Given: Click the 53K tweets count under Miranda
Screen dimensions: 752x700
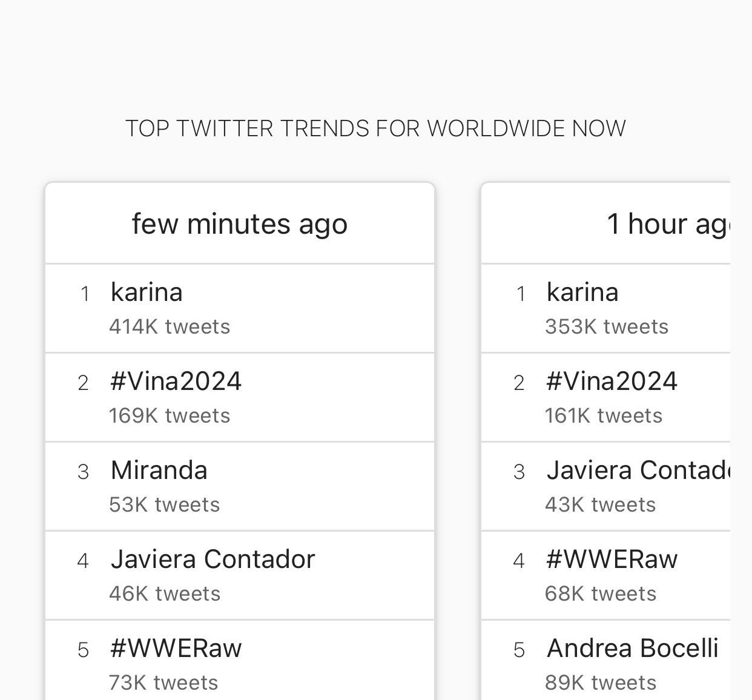Looking at the screenshot, I should [x=165, y=505].
